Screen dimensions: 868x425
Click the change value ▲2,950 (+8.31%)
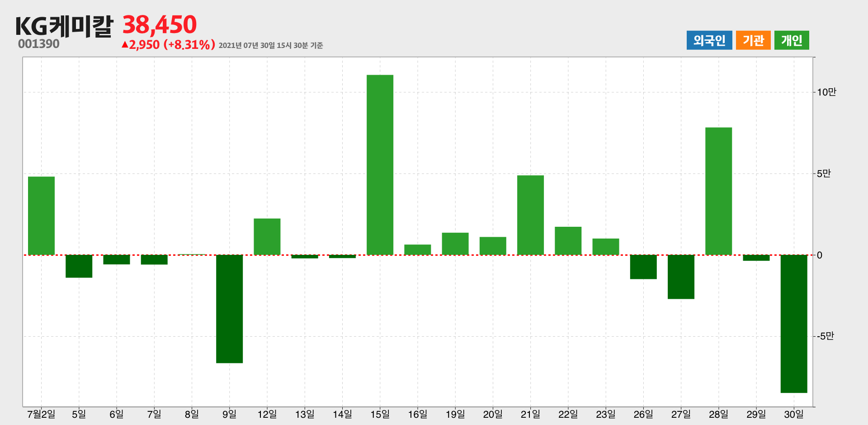(168, 45)
